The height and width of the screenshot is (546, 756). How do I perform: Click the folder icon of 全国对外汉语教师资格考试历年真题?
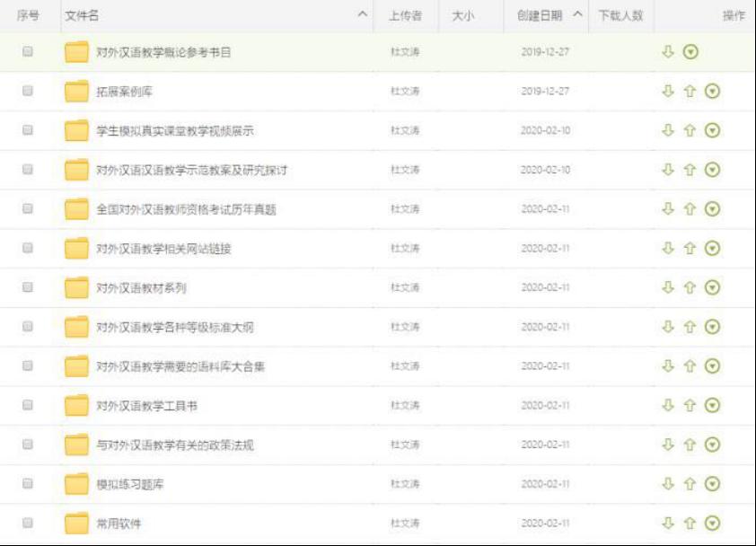[76, 209]
